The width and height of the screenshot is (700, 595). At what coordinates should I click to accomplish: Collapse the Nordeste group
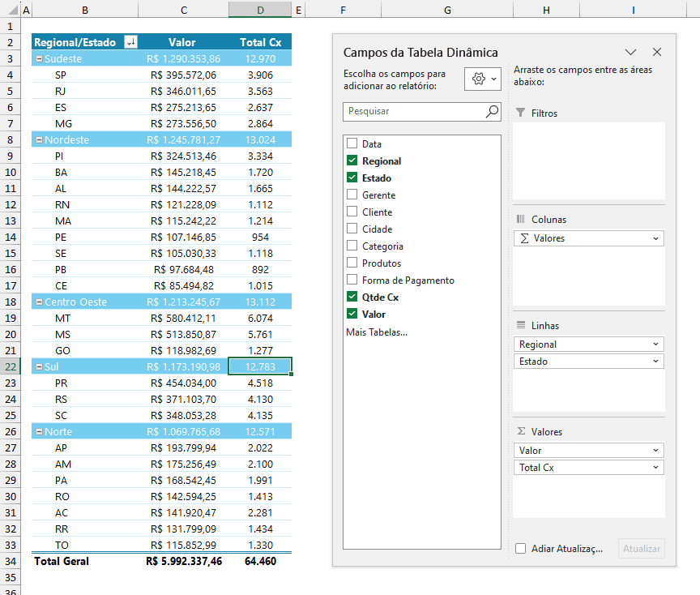coord(39,139)
